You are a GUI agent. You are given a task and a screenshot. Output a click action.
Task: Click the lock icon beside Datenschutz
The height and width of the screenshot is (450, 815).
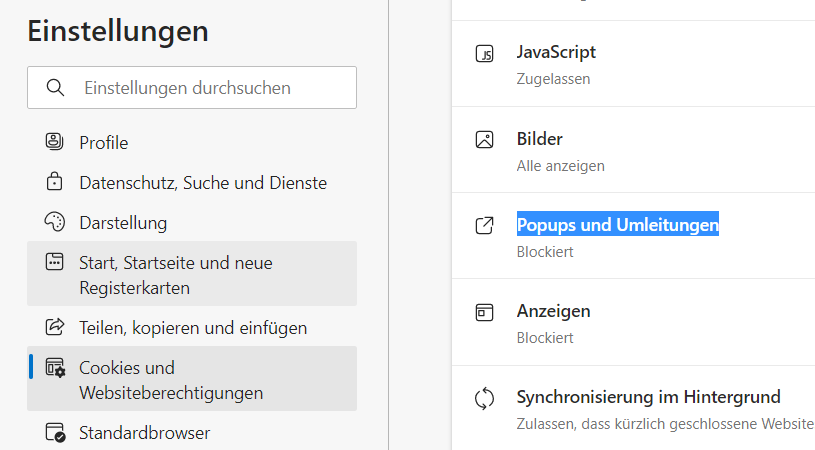point(55,181)
